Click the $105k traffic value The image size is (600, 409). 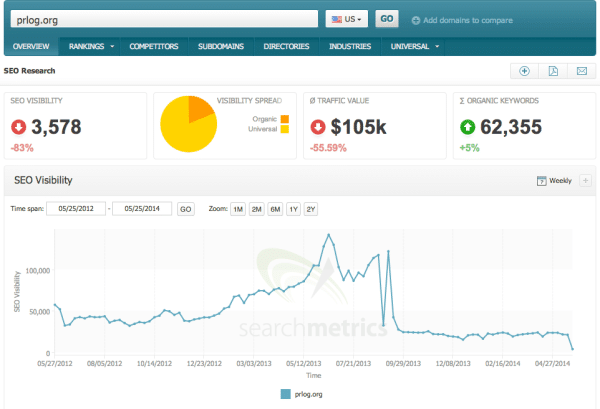coord(359,127)
